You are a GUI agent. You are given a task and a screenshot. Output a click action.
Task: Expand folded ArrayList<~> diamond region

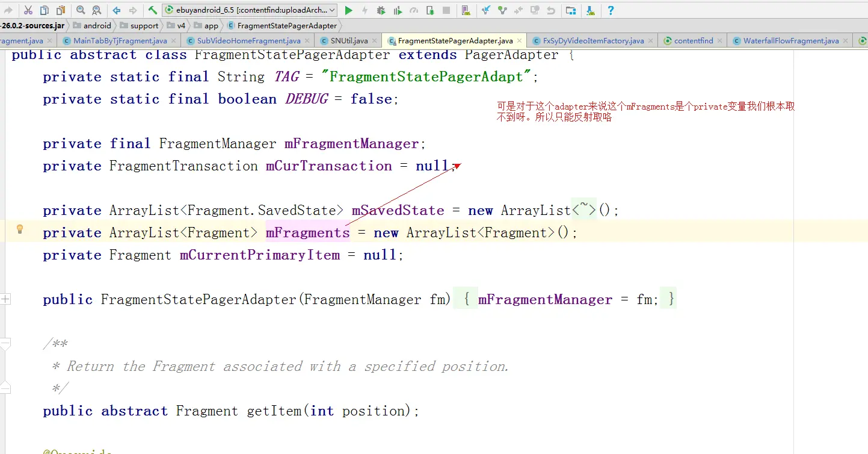click(x=583, y=209)
